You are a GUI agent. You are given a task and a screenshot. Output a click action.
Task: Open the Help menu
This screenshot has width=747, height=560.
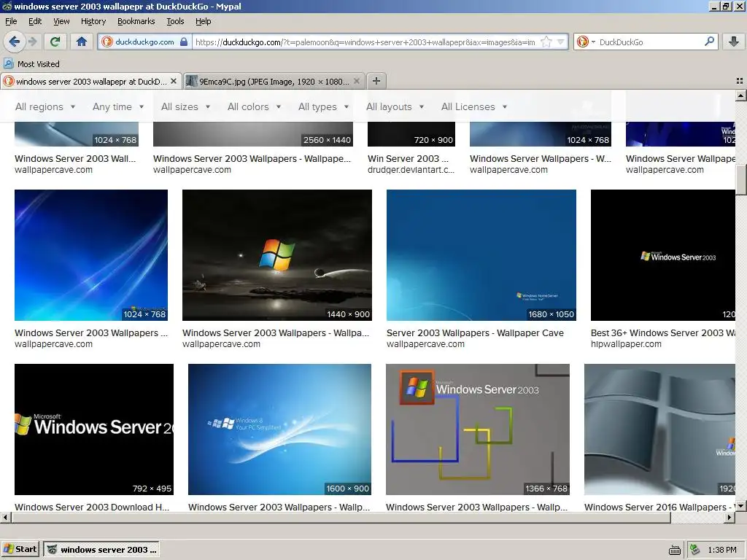(x=204, y=21)
